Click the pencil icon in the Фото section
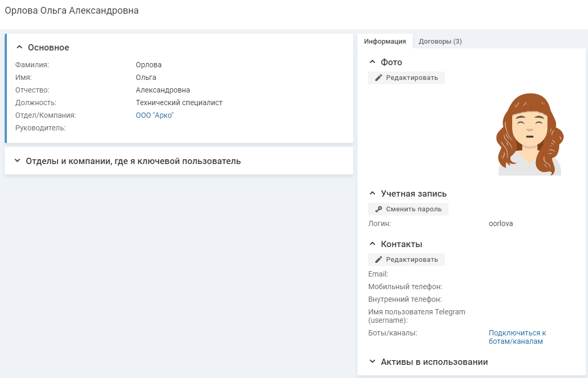The height and width of the screenshot is (378, 588). click(378, 78)
